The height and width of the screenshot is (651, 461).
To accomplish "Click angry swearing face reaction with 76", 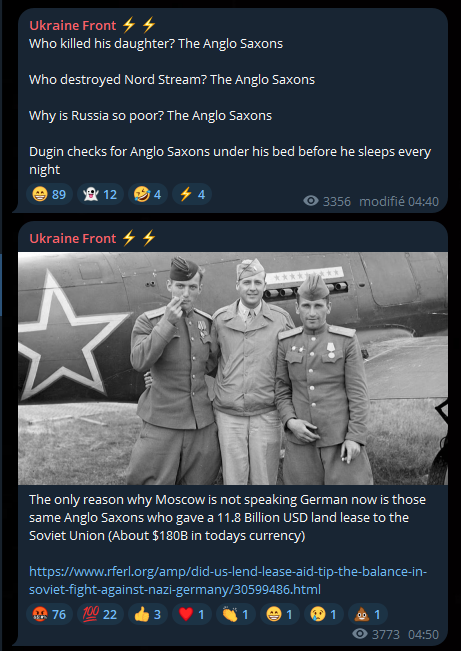I will tap(49, 614).
